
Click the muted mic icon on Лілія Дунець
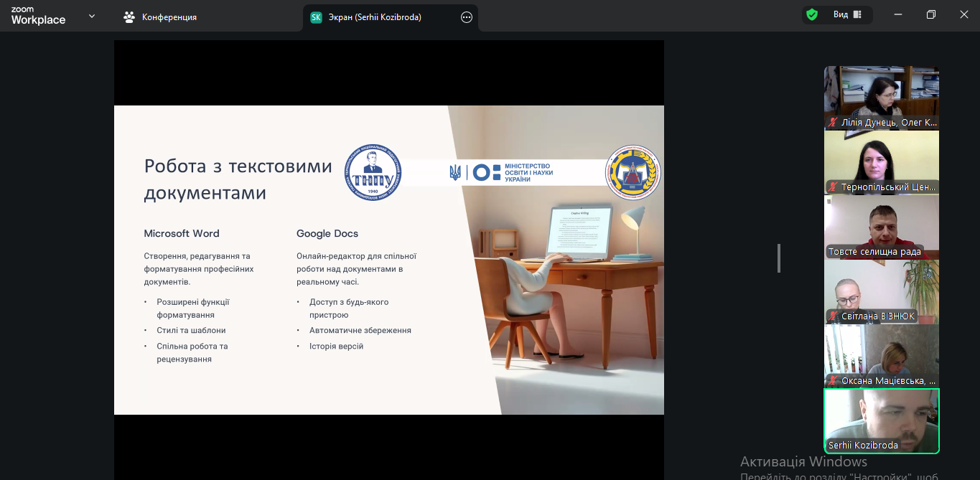pyautogui.click(x=834, y=123)
